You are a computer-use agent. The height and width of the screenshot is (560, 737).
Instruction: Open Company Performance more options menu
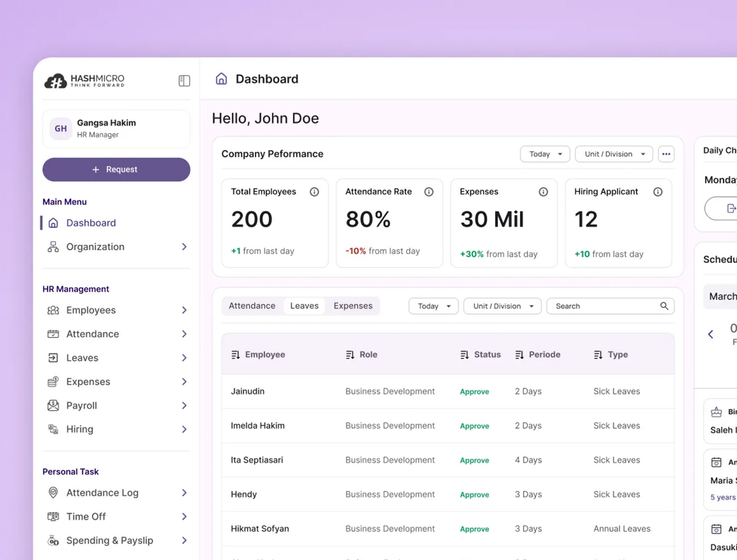click(666, 154)
